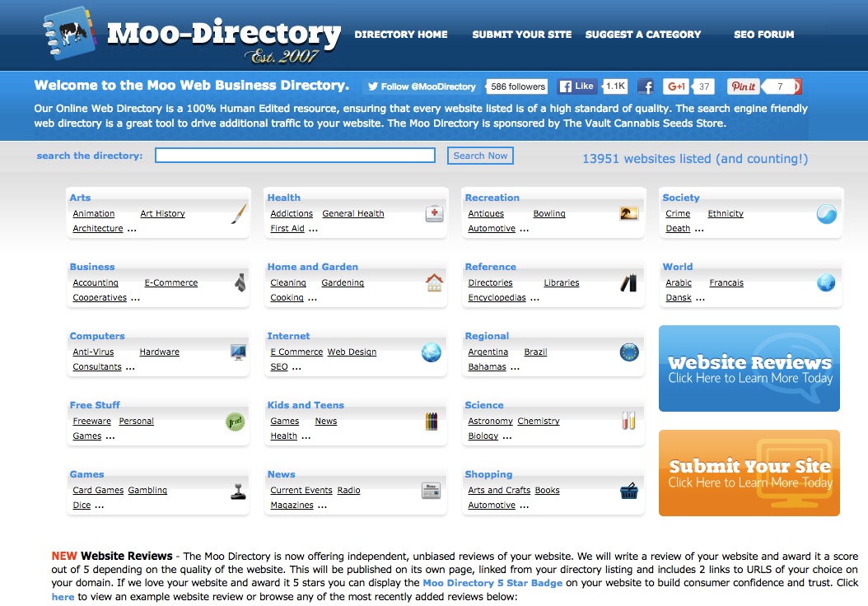Focus the search the directory input field
The height and width of the screenshot is (606, 868).
(x=295, y=156)
